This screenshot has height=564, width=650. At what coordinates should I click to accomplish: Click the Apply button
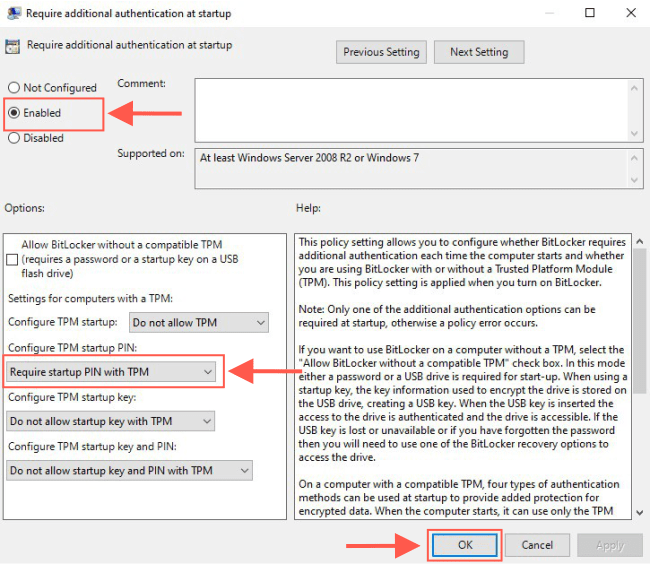pyautogui.click(x=610, y=546)
